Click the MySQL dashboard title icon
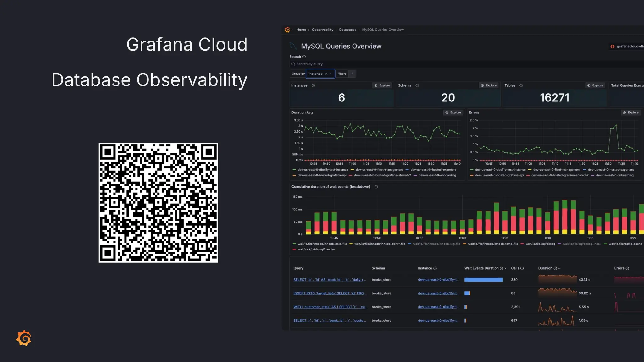Screen dimensions: 644x362 [293, 46]
